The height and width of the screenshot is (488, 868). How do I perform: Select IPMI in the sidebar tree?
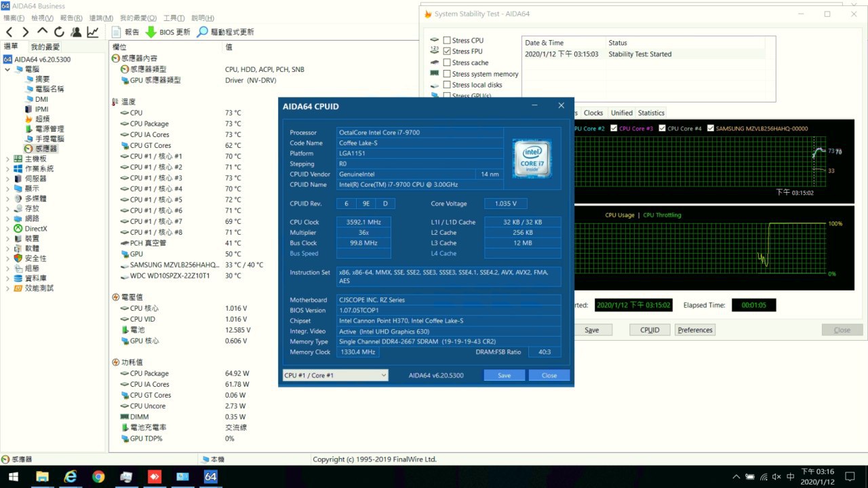[x=41, y=109]
